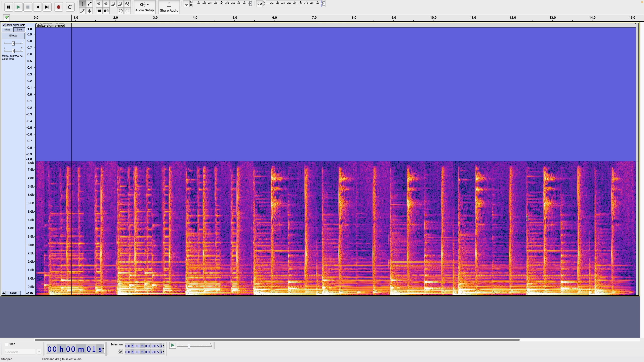Screen dimensions: 644x362
Task: Select the Draw tool
Action: click(x=82, y=11)
